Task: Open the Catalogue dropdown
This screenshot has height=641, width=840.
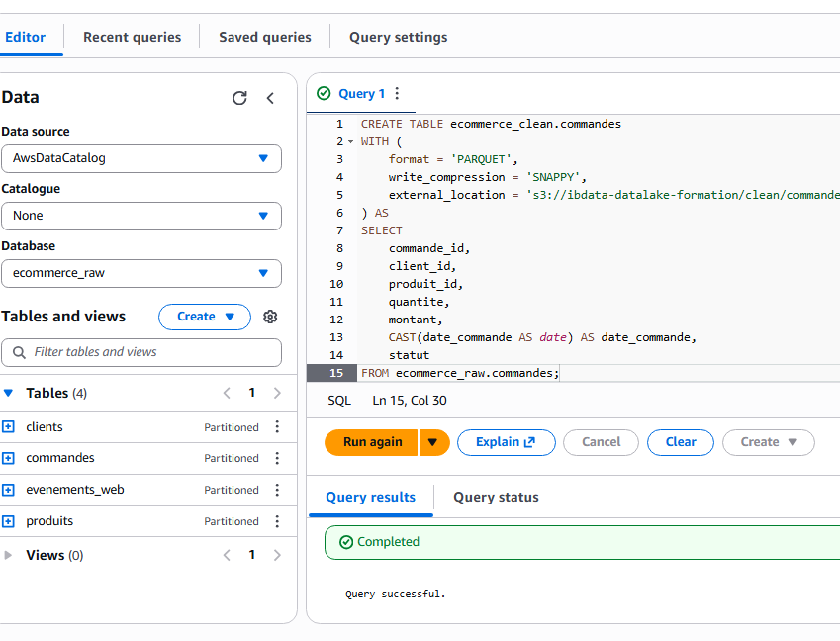Action: (x=141, y=216)
